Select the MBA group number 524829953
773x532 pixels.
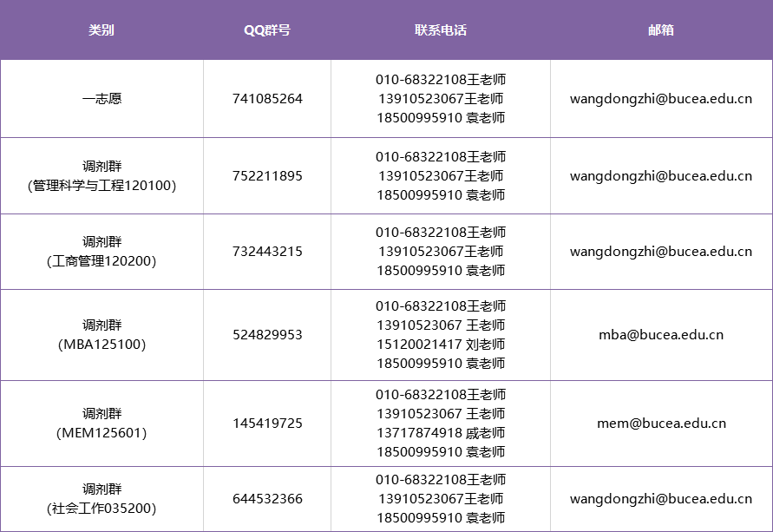[x=267, y=335]
